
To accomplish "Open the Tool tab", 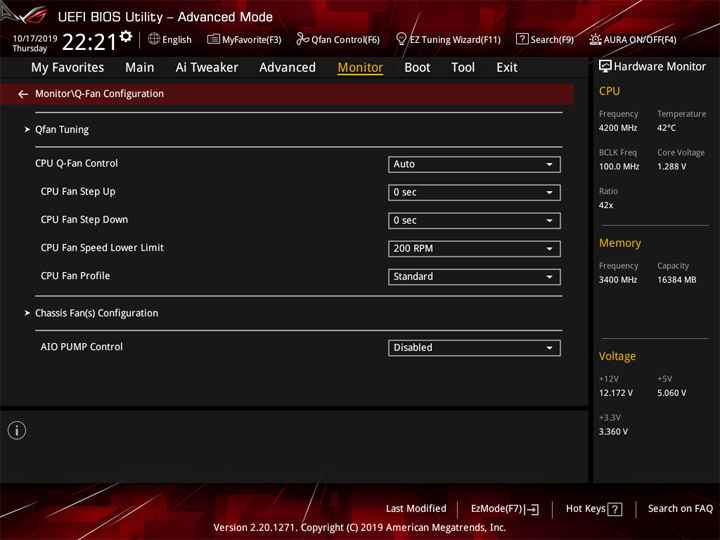I will tap(463, 68).
